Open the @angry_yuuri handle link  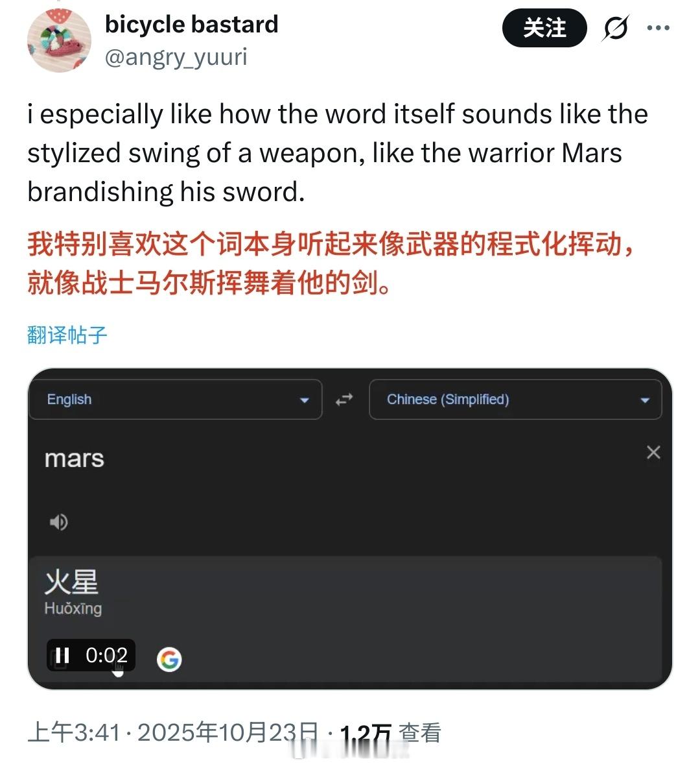click(x=176, y=57)
